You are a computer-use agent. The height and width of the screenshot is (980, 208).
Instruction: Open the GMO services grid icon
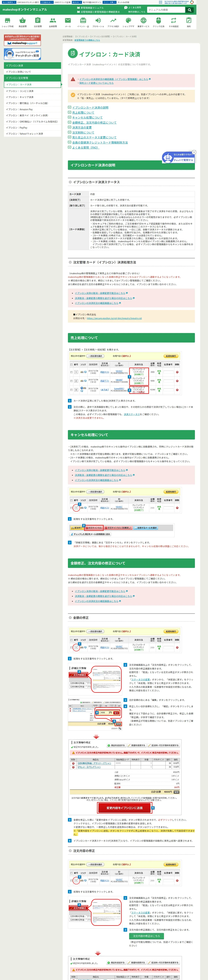point(160,2)
